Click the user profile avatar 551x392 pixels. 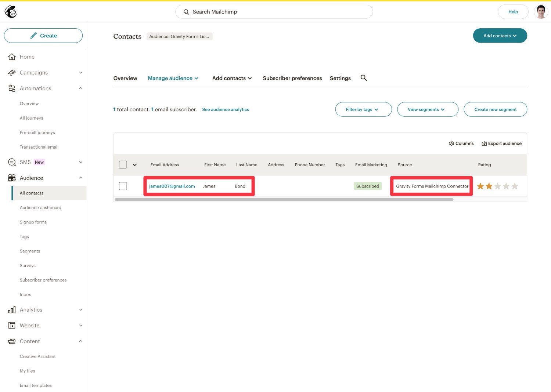point(541,12)
